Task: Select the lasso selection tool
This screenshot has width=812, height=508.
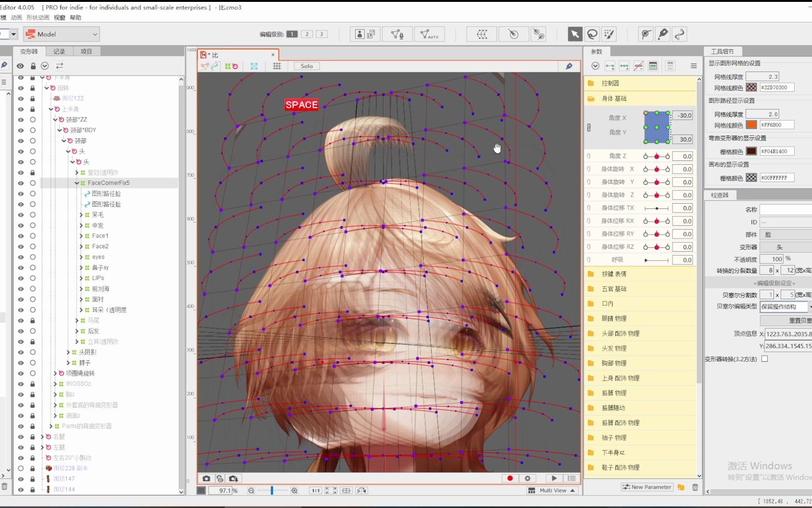Action: click(592, 34)
